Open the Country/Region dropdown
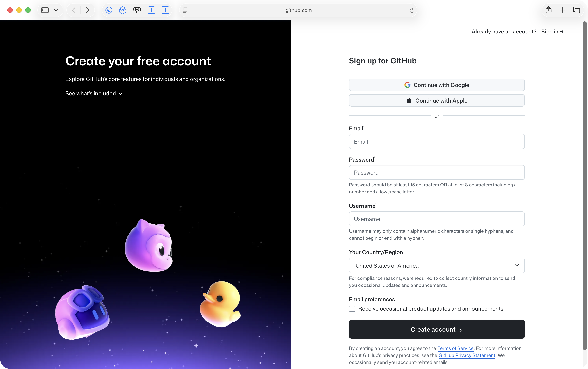 point(437,265)
